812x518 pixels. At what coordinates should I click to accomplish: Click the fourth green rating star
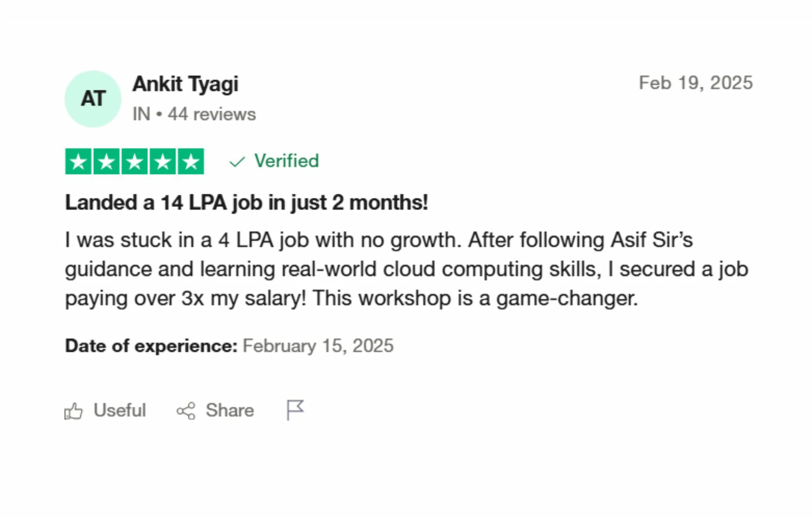click(x=162, y=161)
